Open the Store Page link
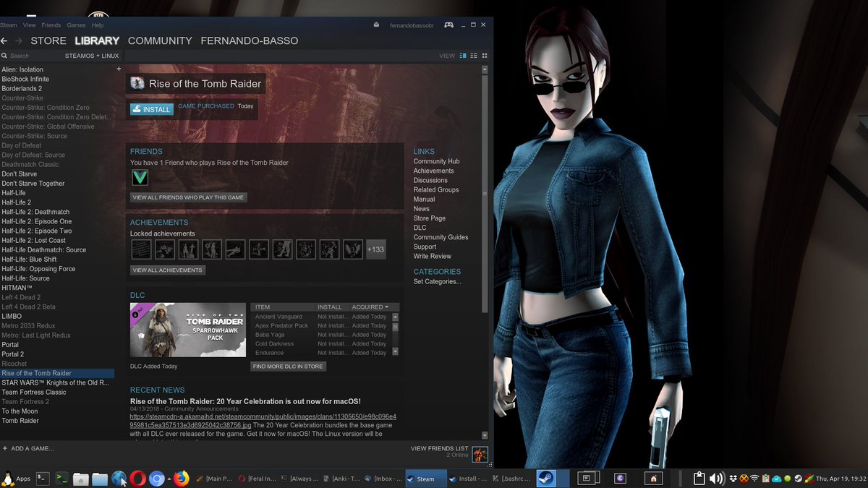The image size is (868, 488). coord(430,218)
